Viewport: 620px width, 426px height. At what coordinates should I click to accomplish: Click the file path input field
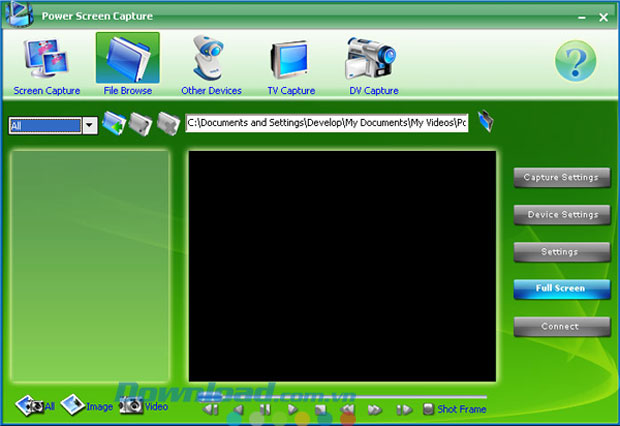[x=327, y=123]
